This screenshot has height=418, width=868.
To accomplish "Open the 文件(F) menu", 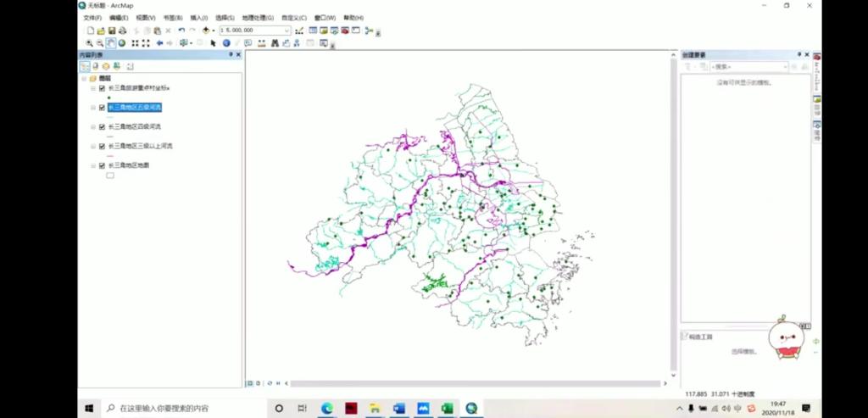I will click(92, 18).
